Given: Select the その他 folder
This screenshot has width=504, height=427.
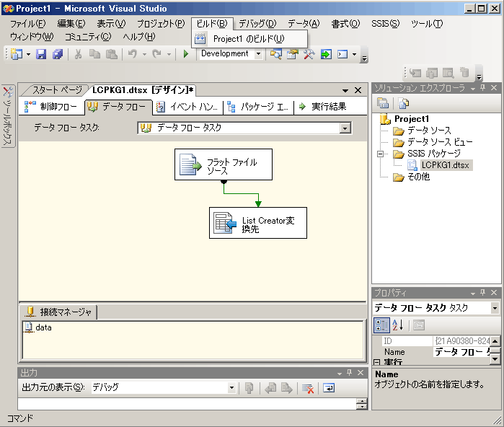Looking at the screenshot, I should click(418, 177).
